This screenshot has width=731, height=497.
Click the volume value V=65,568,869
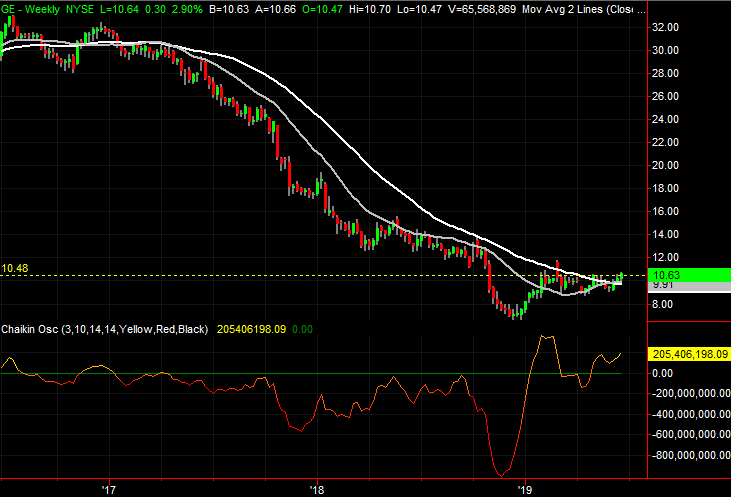(482, 9)
